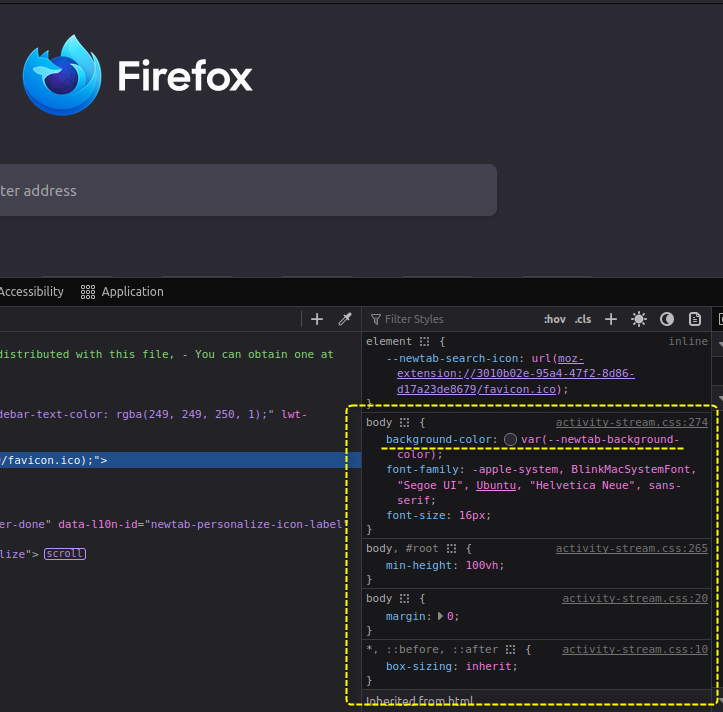This screenshot has width=723, height=712.
Task: Click selector highlighter icon for element rule
Action: [x=424, y=342]
